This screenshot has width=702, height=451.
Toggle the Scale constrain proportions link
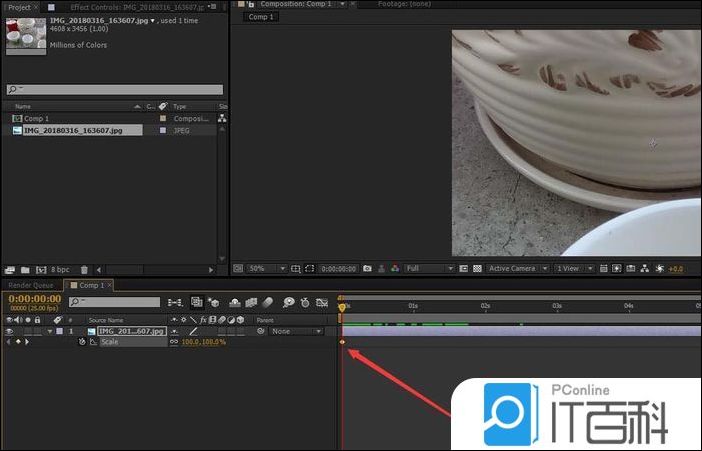click(x=174, y=342)
